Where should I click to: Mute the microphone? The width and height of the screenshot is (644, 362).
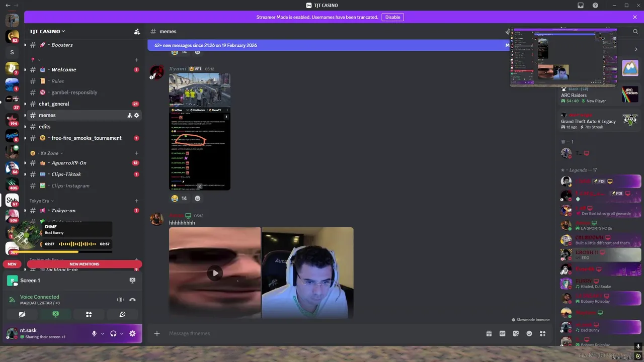click(94, 333)
